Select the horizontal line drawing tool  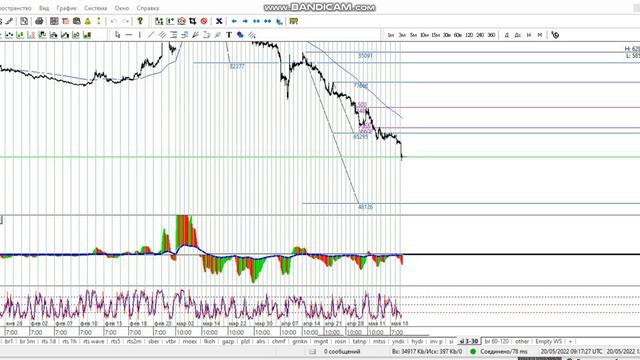coord(129,35)
